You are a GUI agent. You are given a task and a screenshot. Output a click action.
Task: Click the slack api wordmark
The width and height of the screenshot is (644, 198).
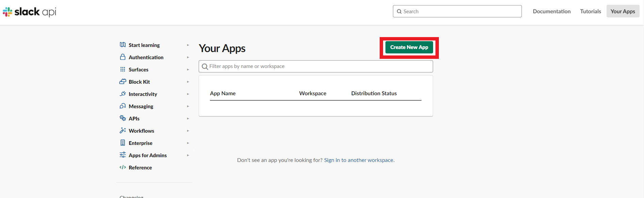tap(35, 12)
